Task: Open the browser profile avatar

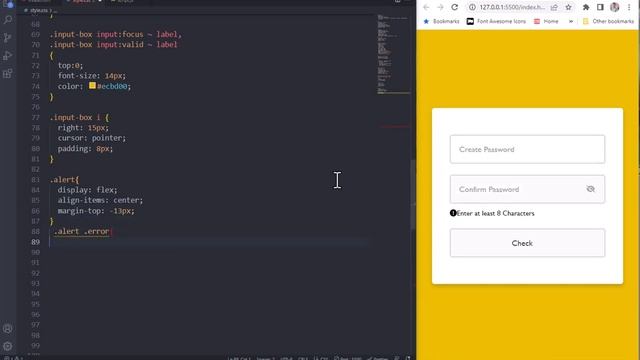Action: tap(615, 7)
